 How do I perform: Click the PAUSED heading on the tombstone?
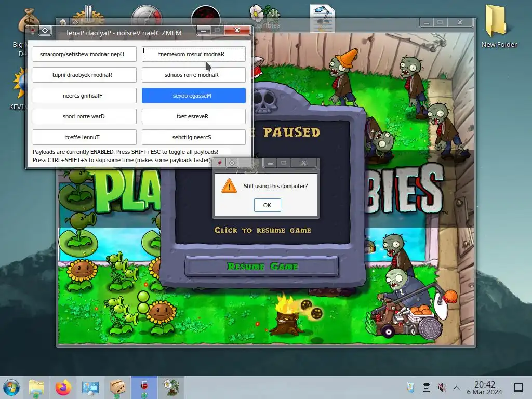(291, 132)
